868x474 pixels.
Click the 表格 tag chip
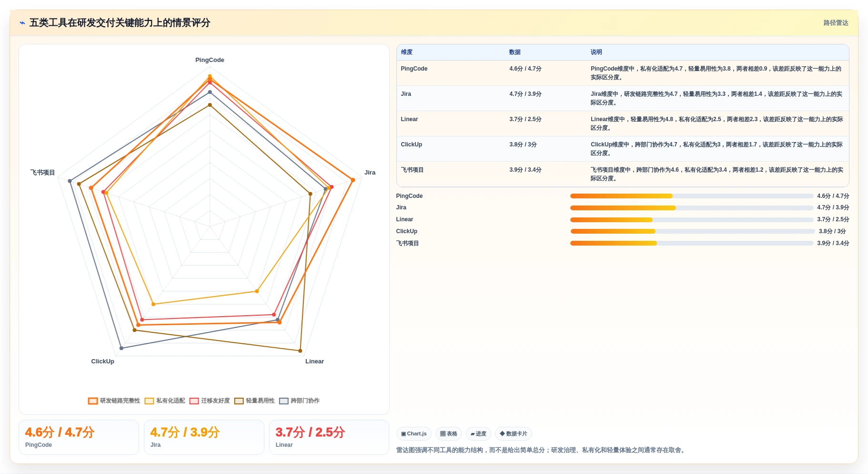pos(449,433)
